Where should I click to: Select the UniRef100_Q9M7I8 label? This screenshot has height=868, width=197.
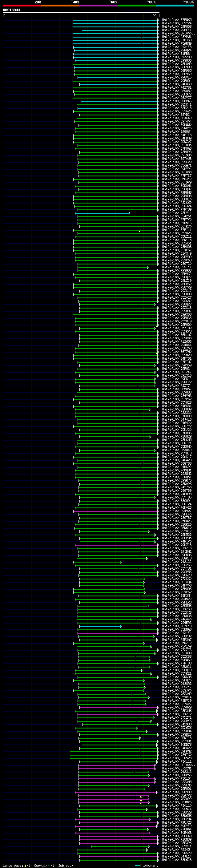click(x=177, y=545)
